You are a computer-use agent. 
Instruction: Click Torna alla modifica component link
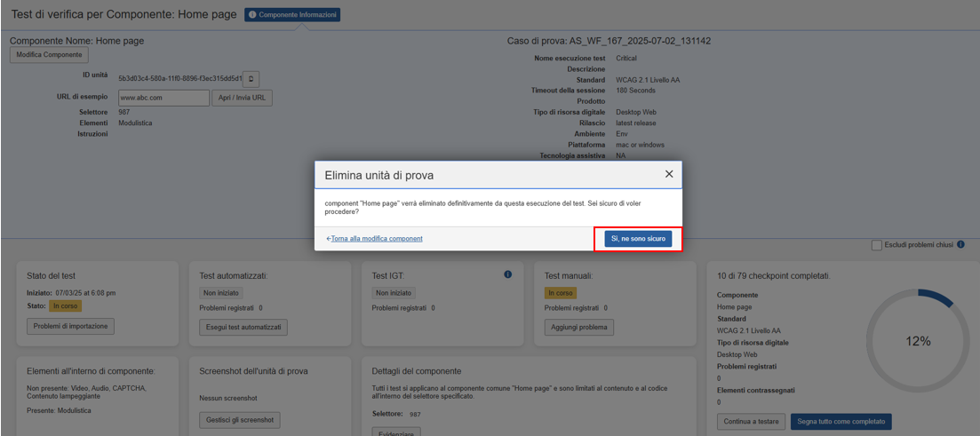376,239
